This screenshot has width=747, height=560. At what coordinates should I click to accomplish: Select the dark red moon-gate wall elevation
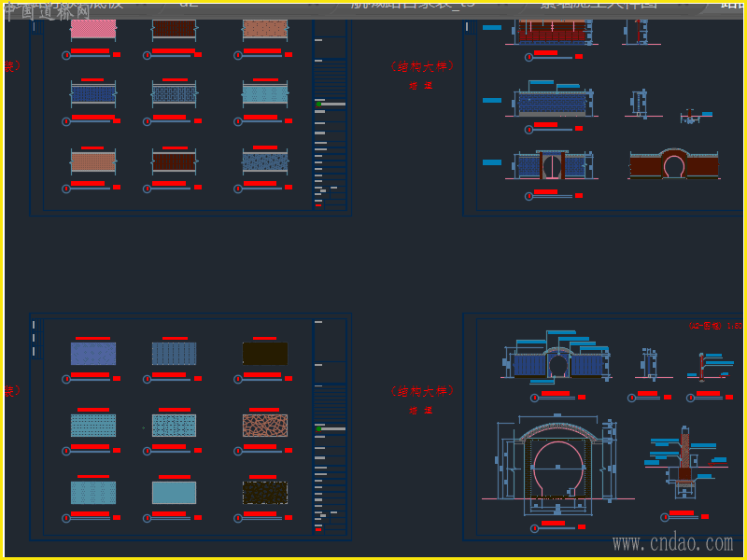[673, 165]
